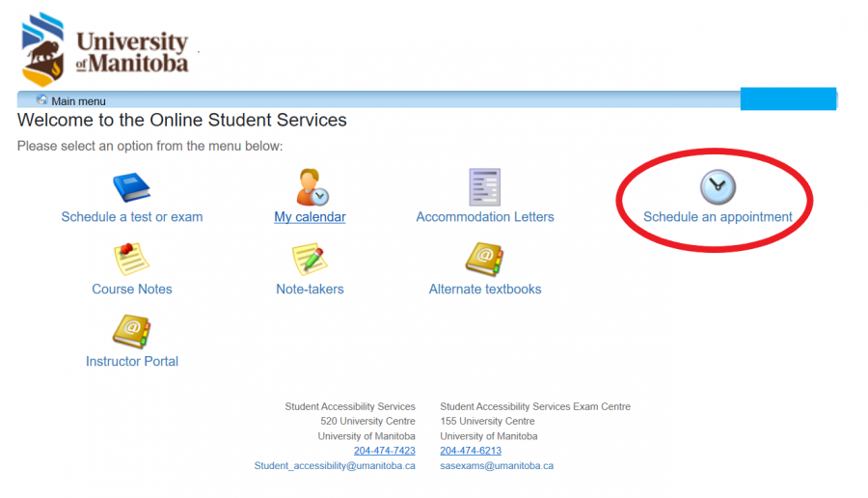Follow the My calendar link
The image size is (868, 498).
coord(310,217)
